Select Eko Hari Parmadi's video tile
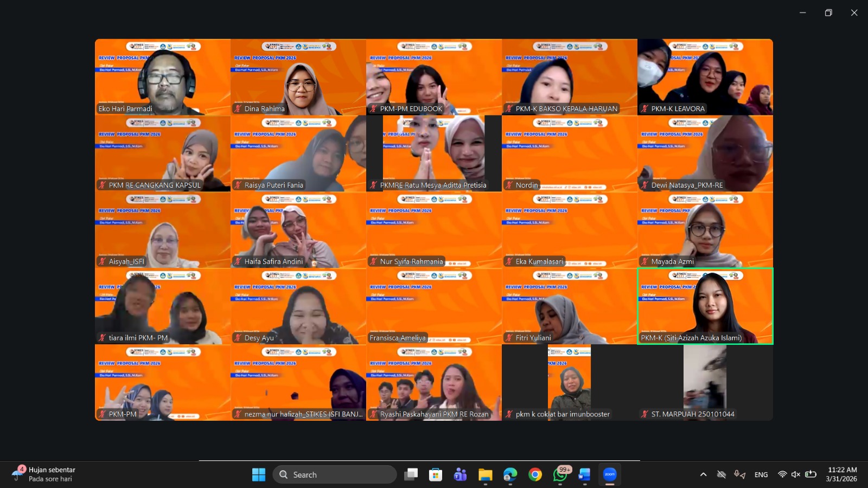This screenshot has width=868, height=488. point(163,76)
